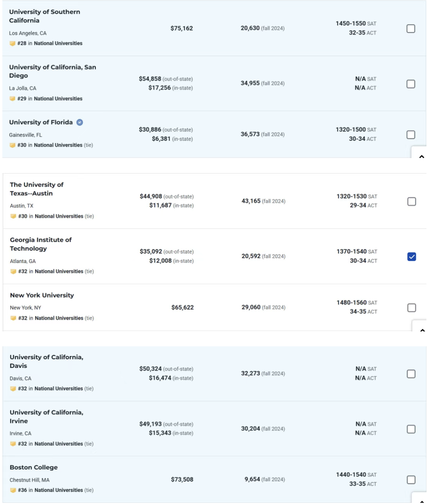Open the University of California, Irvine link
The height and width of the screenshot is (504, 428).
click(x=47, y=417)
